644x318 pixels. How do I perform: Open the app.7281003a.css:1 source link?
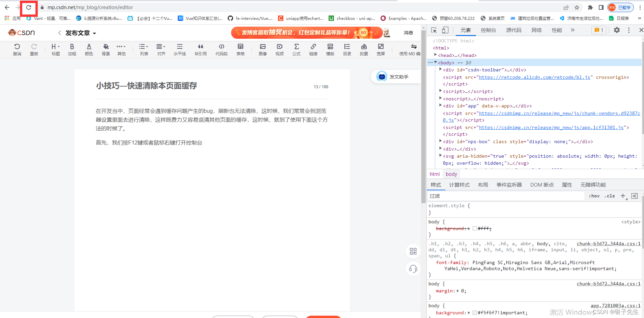tap(615, 306)
